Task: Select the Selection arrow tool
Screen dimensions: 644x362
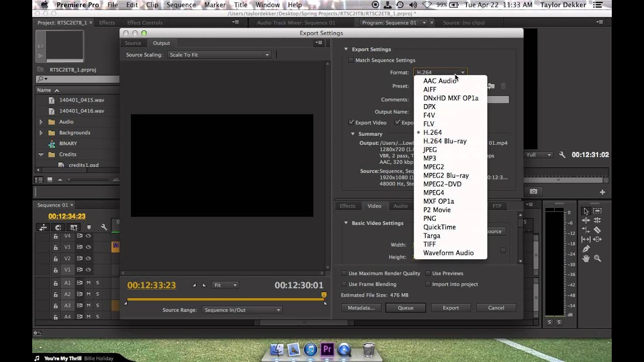Action: click(x=586, y=211)
